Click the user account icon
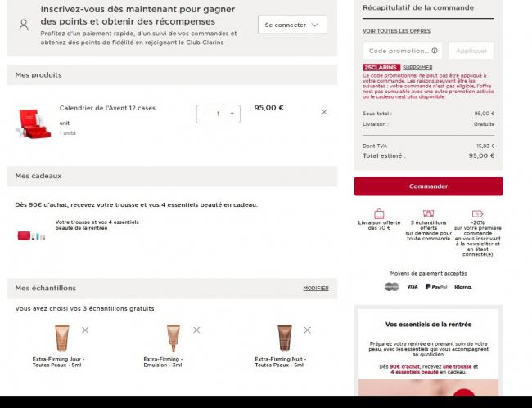 pyautogui.click(x=24, y=25)
